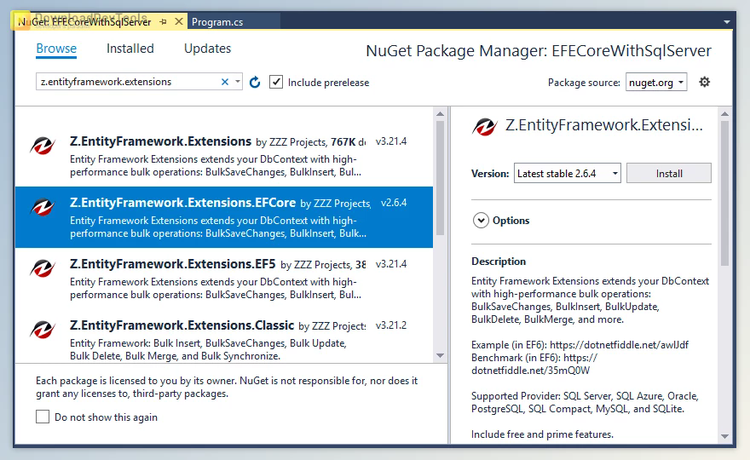Image resolution: width=750 pixels, height=460 pixels.
Task: Select Z.EntityFramework.Extensions.Classic package
Action: pyautogui.click(x=224, y=336)
